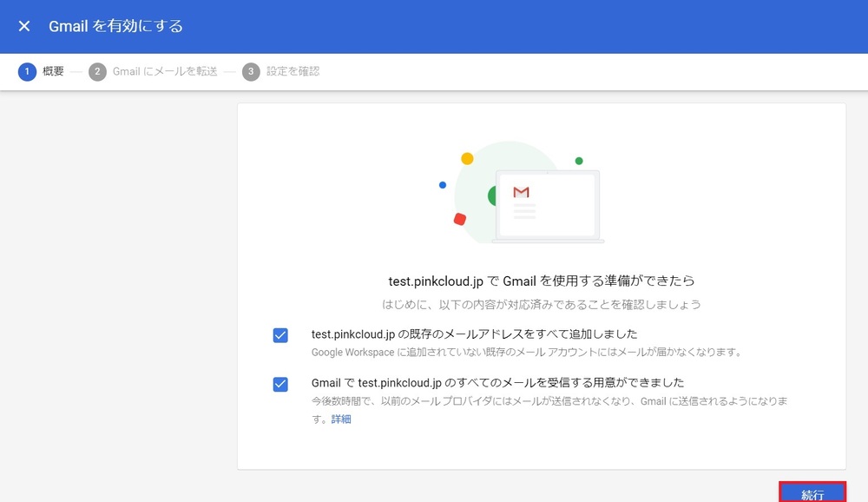This screenshot has height=502, width=868.
Task: Close the Gmail を有効にする dialog
Action: [23, 26]
